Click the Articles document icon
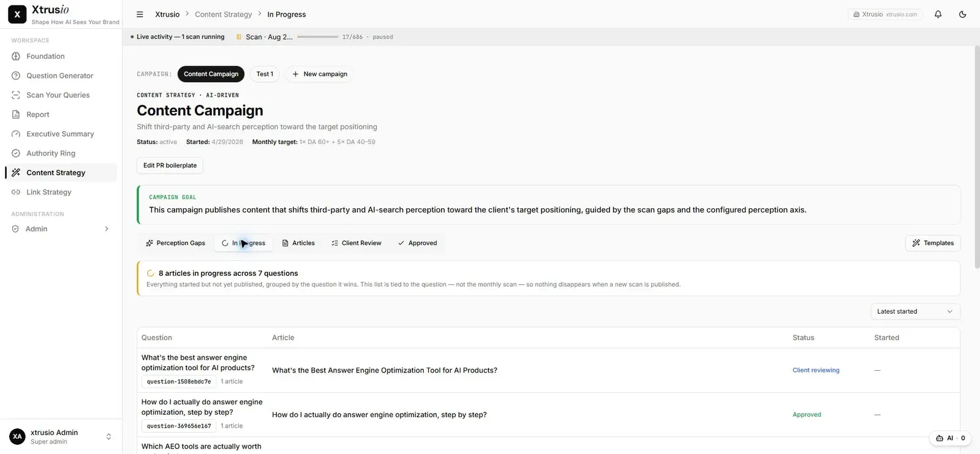The image size is (980, 454). 285,243
